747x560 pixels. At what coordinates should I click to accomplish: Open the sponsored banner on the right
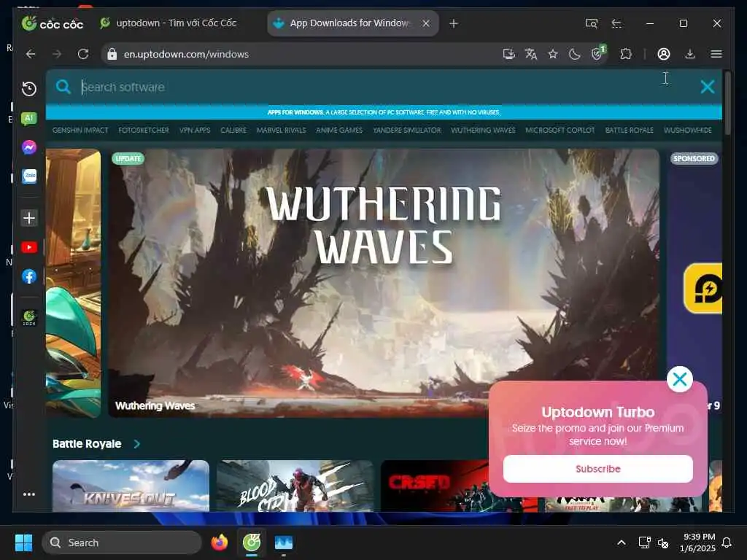click(x=695, y=267)
